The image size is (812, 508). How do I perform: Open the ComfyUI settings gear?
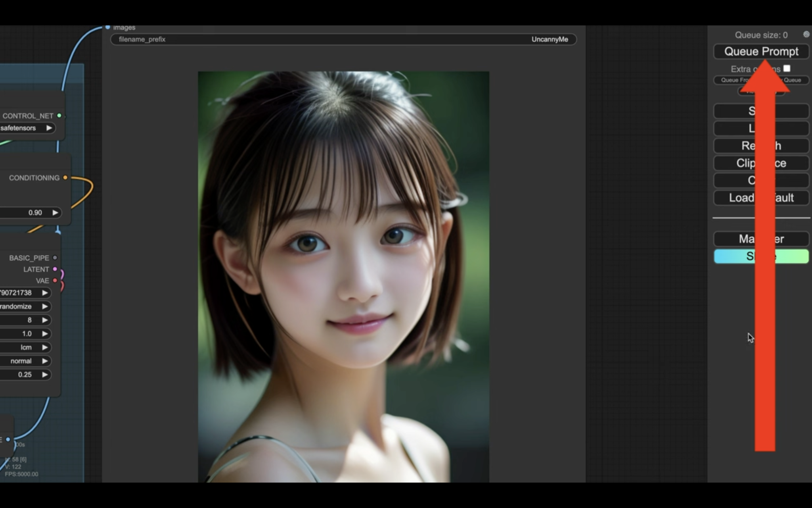[806, 35]
